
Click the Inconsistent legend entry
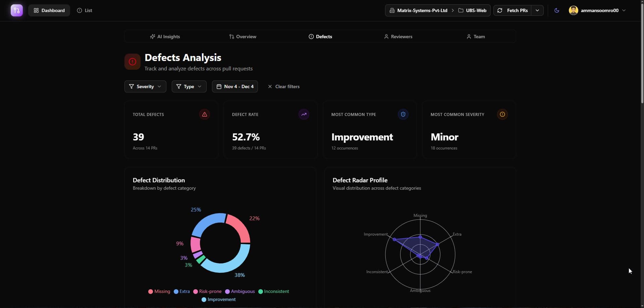point(273,292)
